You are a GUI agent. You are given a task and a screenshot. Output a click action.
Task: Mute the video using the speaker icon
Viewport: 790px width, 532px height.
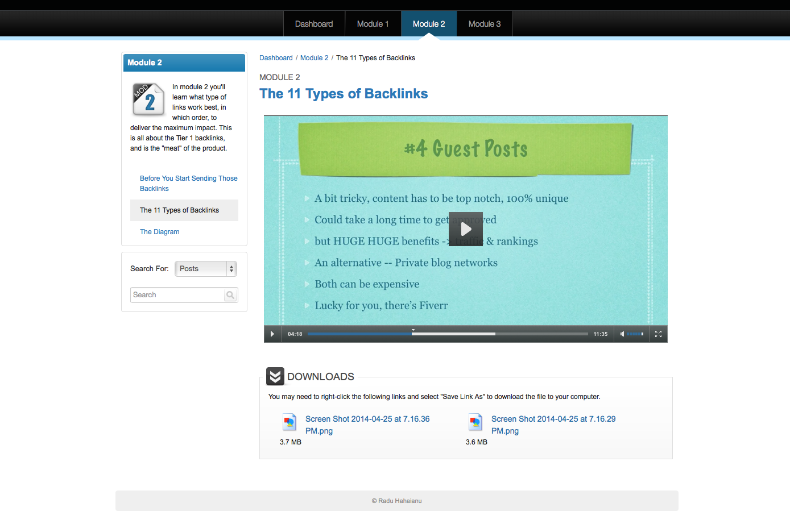tap(622, 334)
